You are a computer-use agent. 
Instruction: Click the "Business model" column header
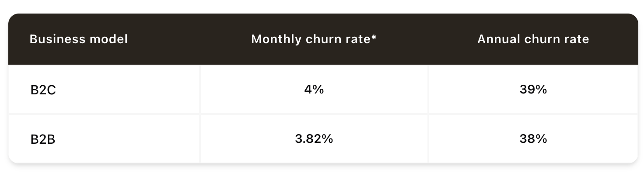pyautogui.click(x=79, y=39)
